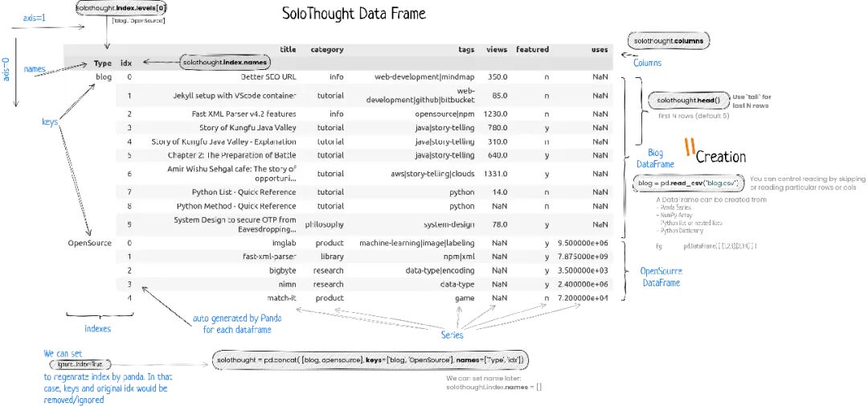Click the 'axis=1' label
The image size is (868, 407).
(x=35, y=18)
